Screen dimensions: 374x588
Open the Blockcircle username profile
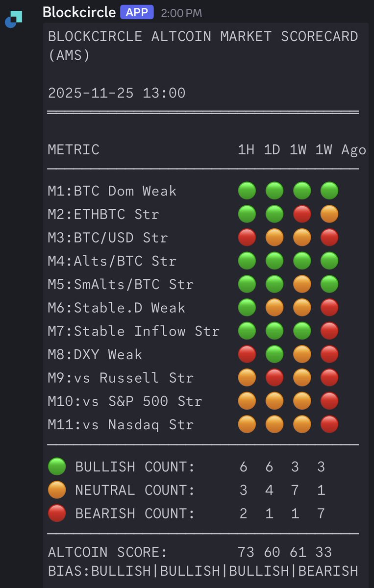coord(79,12)
